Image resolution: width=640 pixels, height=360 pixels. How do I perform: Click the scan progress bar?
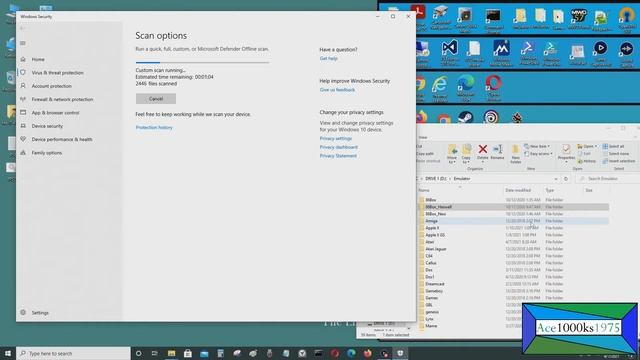pyautogui.click(x=202, y=62)
